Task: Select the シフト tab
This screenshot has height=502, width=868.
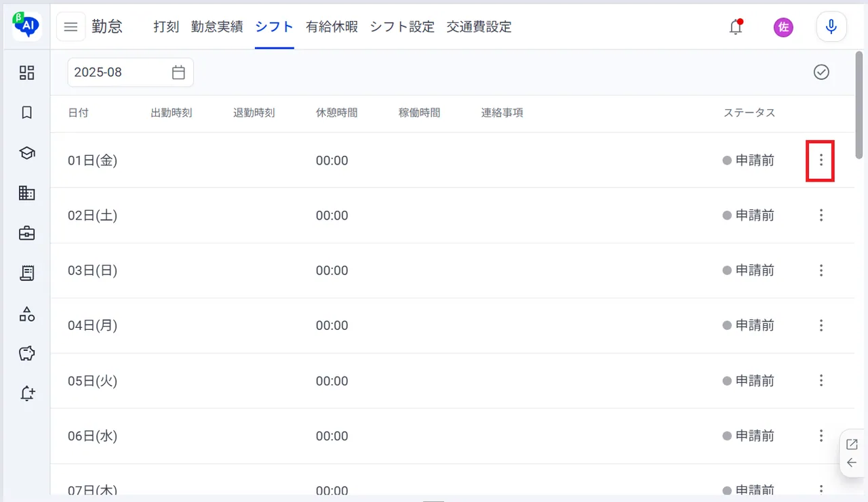Action: pyautogui.click(x=275, y=27)
